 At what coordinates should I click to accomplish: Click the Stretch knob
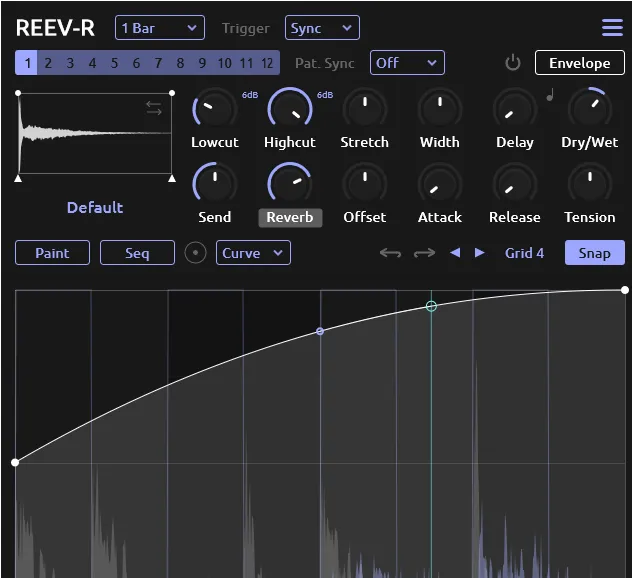tap(364, 109)
